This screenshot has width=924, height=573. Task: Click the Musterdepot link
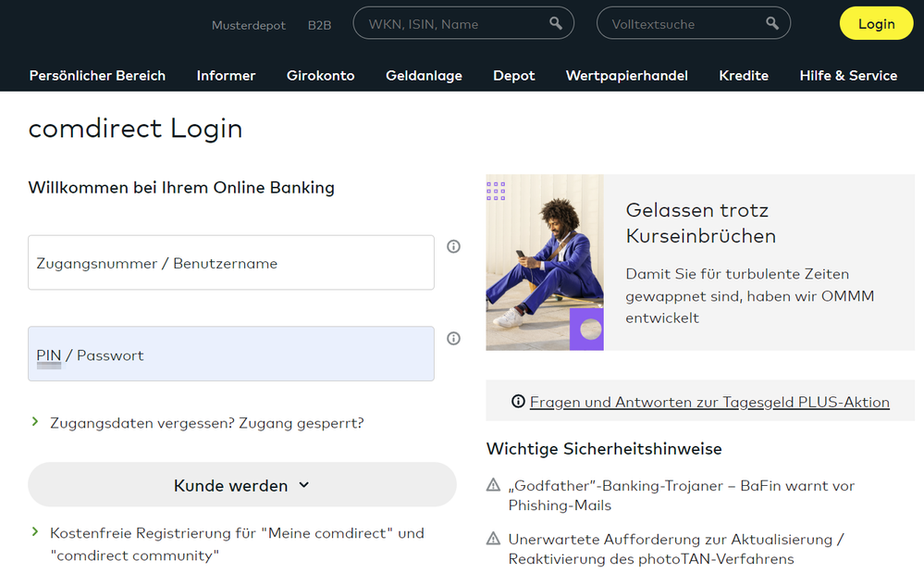[249, 25]
